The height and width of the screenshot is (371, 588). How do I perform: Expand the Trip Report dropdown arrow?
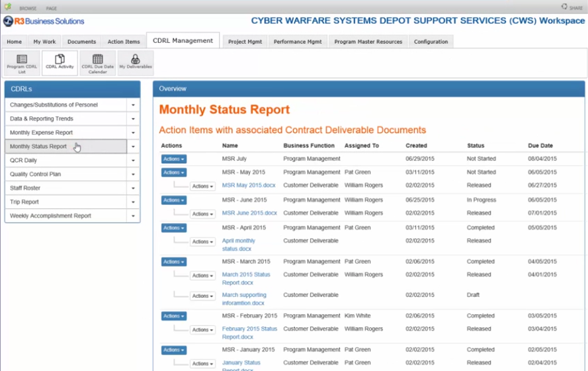[x=133, y=202]
